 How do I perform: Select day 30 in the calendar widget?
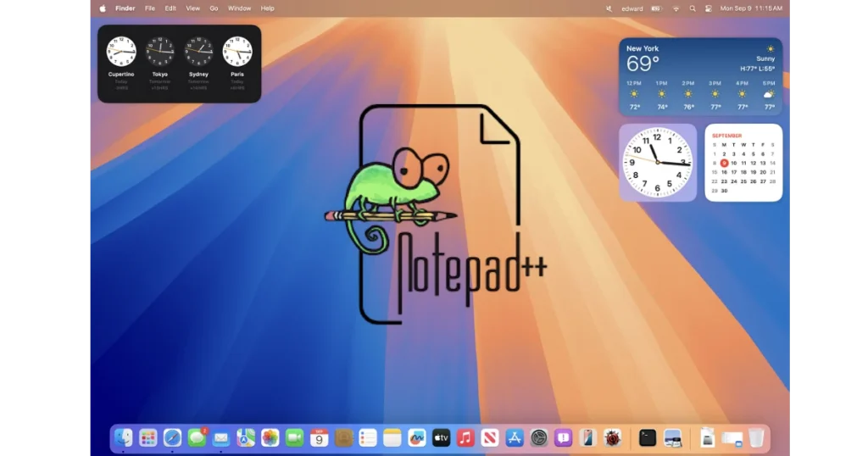coord(724,191)
